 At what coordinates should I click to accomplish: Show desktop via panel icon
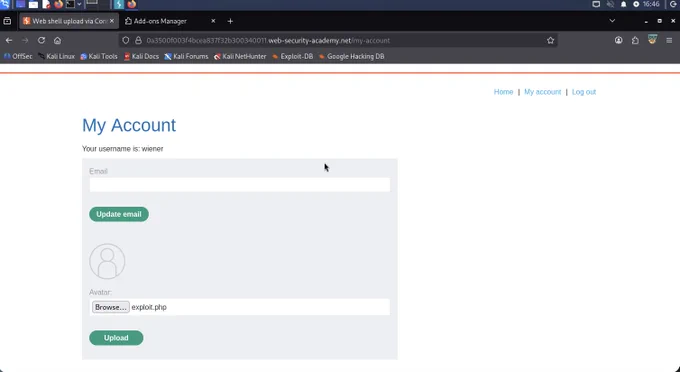coord(20,4)
